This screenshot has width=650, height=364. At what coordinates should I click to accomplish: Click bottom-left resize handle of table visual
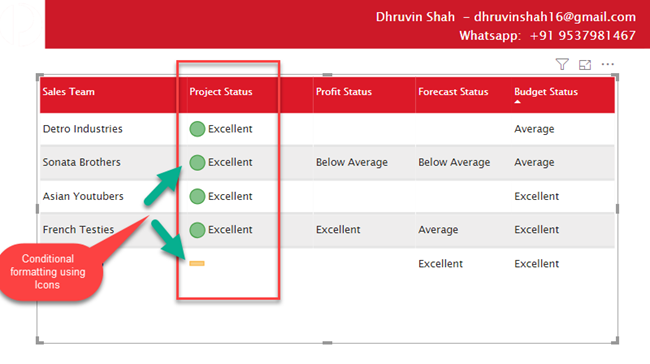pos(40,340)
